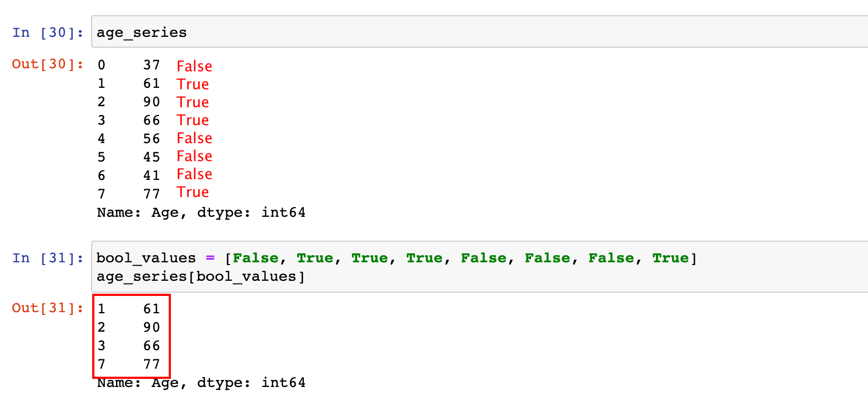
Task: Click the red False annotation beside 45
Action: pos(194,156)
